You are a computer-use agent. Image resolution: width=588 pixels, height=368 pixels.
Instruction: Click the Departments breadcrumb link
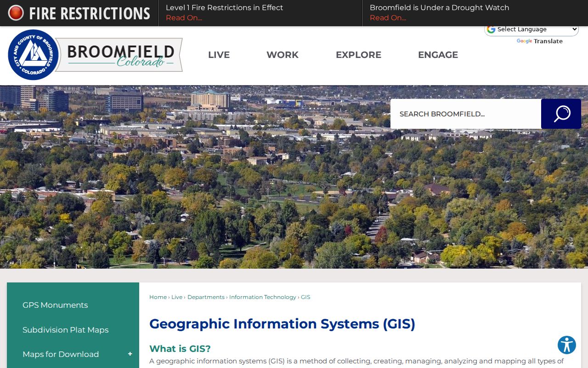pyautogui.click(x=206, y=297)
